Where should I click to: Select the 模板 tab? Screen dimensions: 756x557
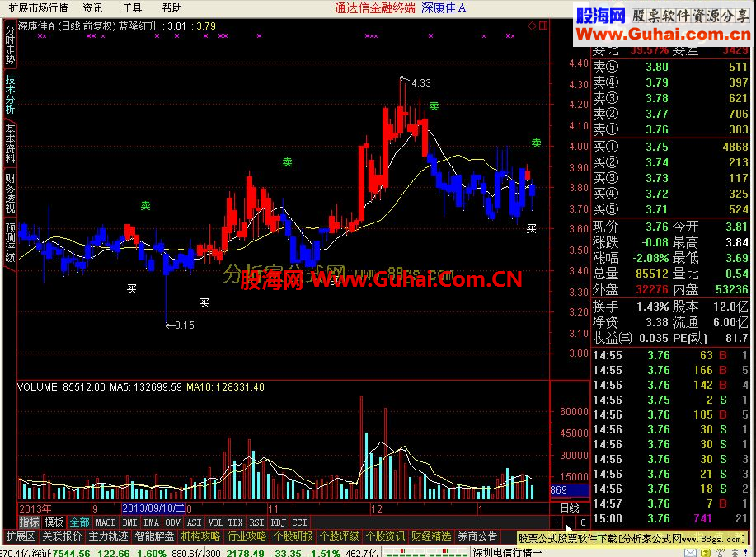click(54, 522)
